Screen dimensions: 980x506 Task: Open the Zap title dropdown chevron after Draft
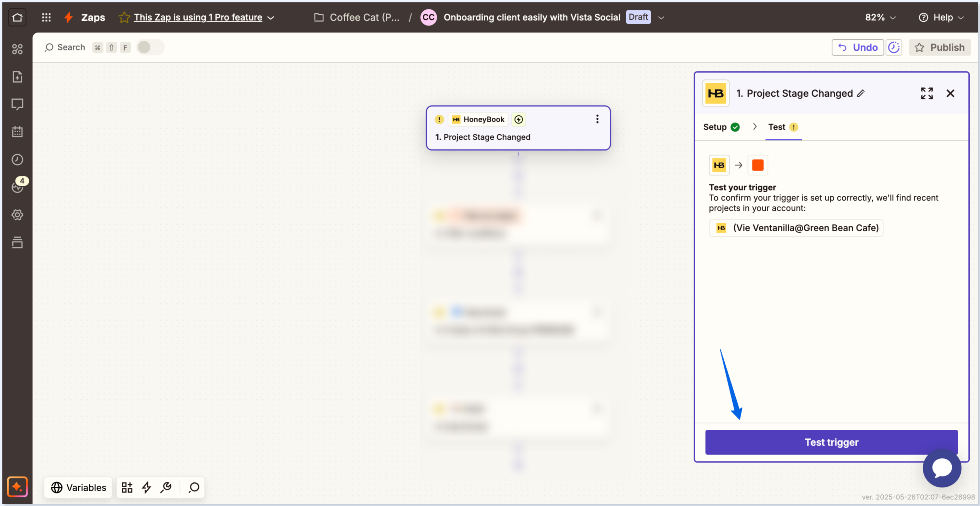[661, 18]
